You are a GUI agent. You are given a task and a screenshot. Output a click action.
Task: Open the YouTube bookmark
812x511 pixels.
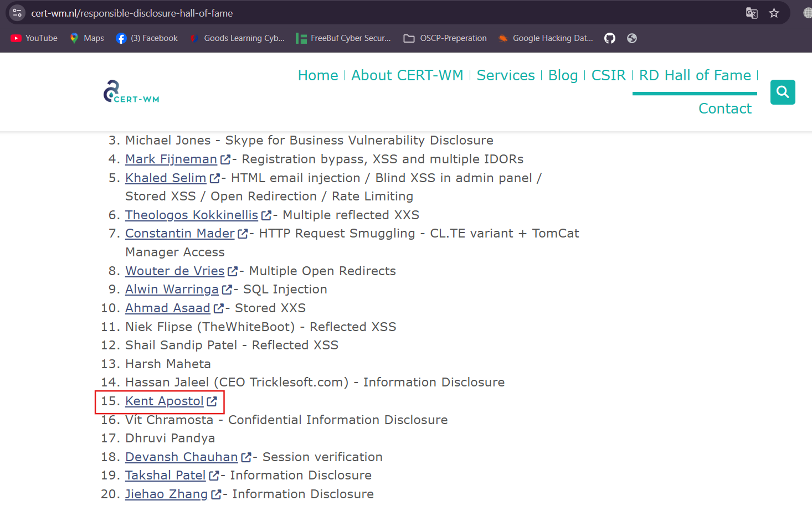pyautogui.click(x=34, y=38)
